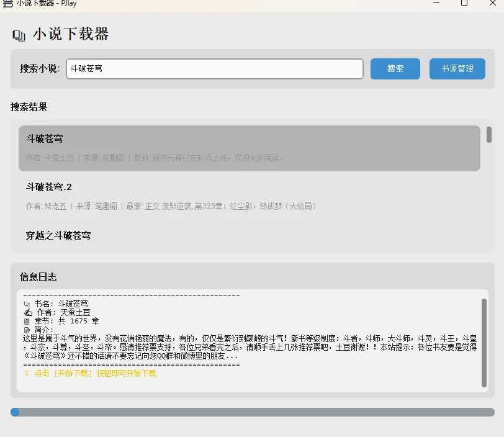Click the lightbulb icon before 点击[开始下载]
The height and width of the screenshot is (437, 504).
coord(27,373)
